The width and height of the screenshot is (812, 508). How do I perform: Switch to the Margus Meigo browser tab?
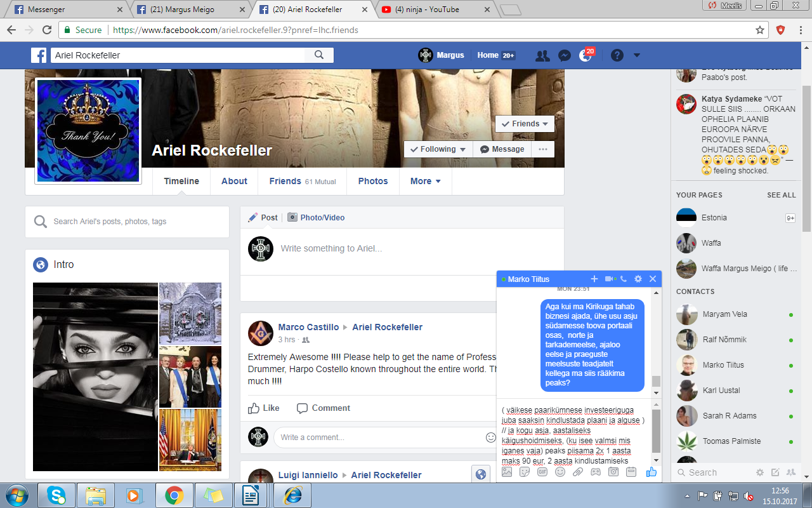190,10
